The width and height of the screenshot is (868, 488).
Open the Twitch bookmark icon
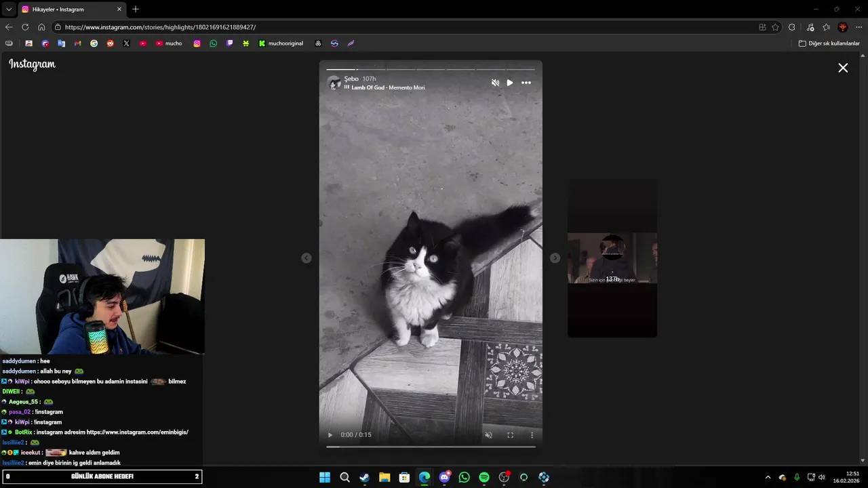229,43
